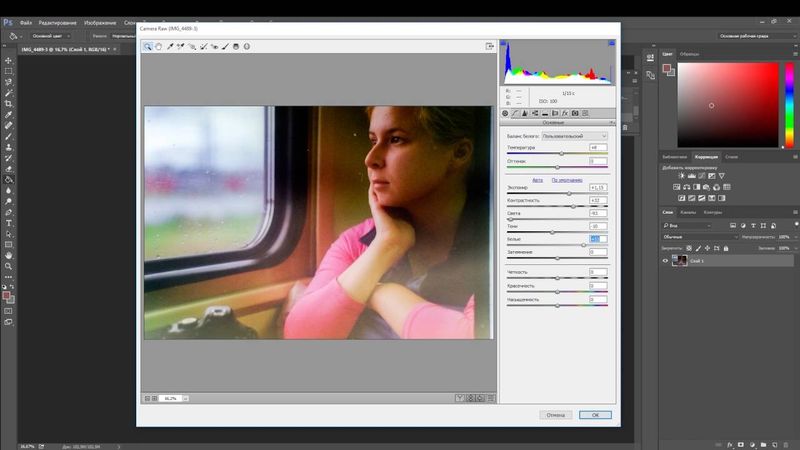Select the Photoshop Hand tool in left toolbar
800x450 pixels.
tap(8, 255)
